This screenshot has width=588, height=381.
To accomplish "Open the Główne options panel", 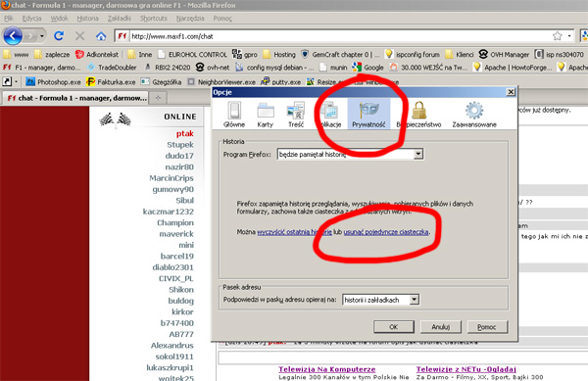I will pyautogui.click(x=234, y=115).
